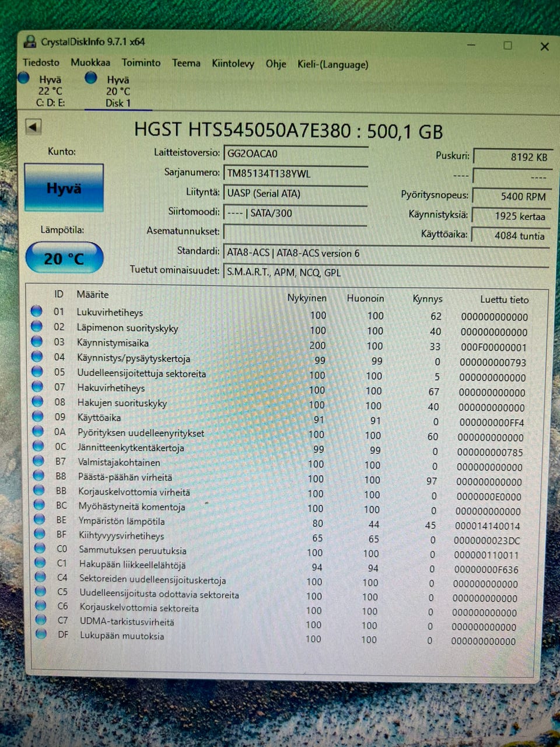Open the Tiedosto menu

(x=41, y=62)
